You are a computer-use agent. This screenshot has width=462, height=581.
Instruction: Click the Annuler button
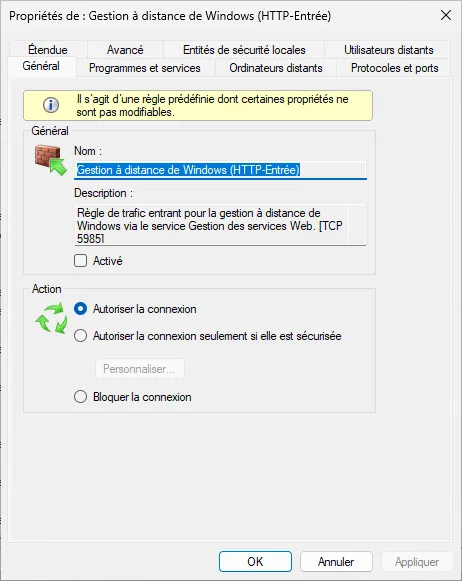pyautogui.click(x=336, y=562)
